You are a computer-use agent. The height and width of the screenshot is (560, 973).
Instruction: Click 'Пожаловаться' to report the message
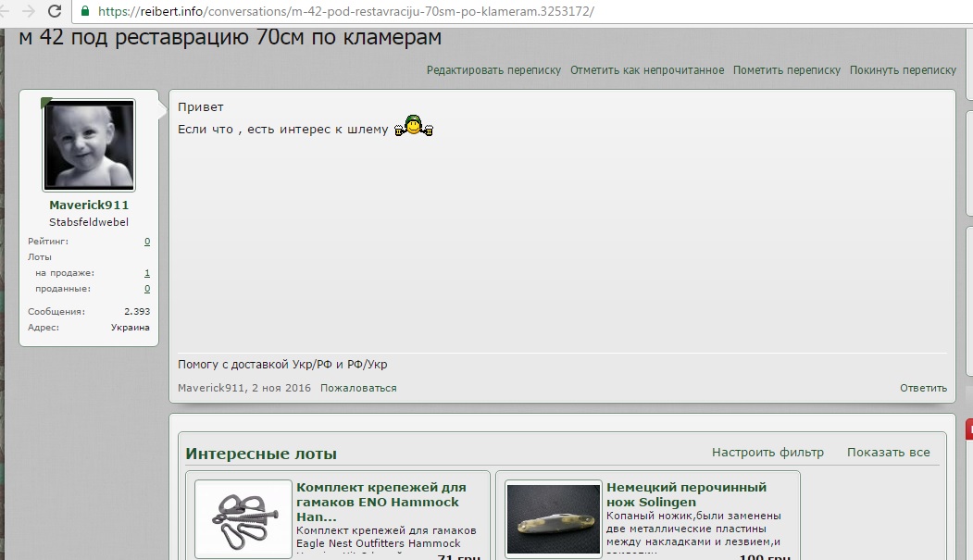pyautogui.click(x=358, y=388)
